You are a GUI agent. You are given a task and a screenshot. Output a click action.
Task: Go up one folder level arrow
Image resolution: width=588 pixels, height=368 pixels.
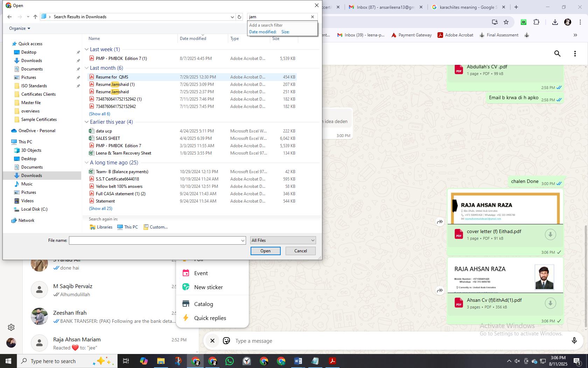point(35,17)
